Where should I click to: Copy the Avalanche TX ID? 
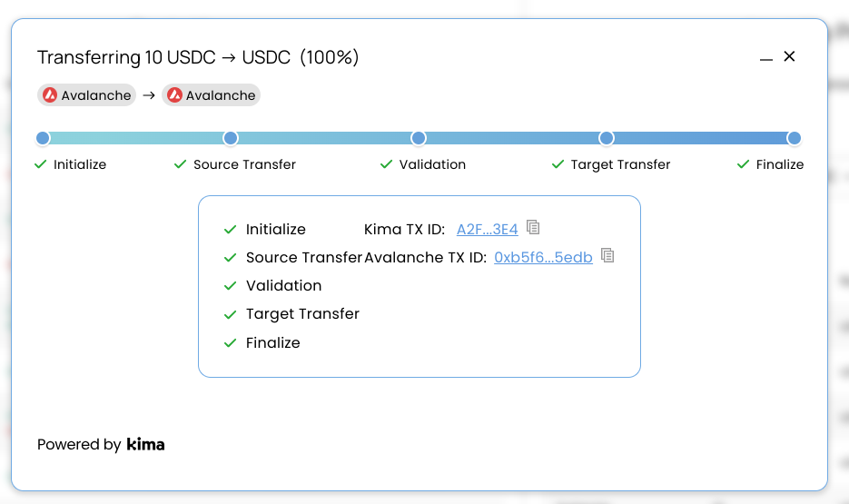tap(608, 255)
